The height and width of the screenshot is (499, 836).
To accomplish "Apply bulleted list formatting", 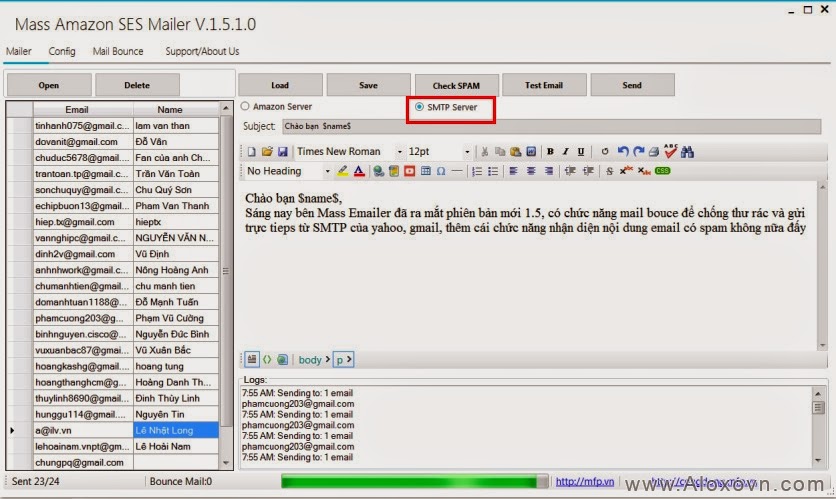I will point(493,171).
